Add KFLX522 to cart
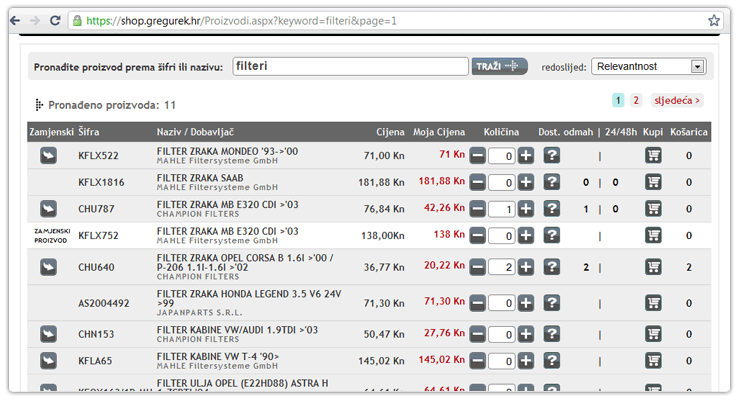740x400 pixels. (x=653, y=156)
